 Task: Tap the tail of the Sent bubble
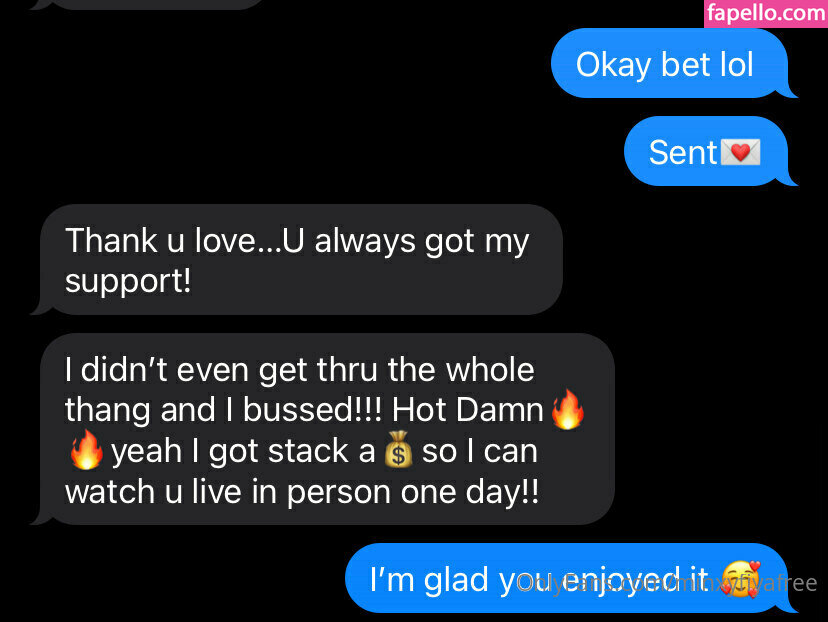[789, 179]
